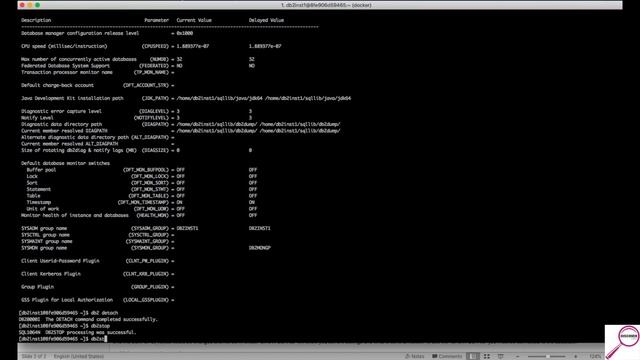The width and height of the screenshot is (640, 360).
Task: Click the Delayed Value column header
Action: [x=266, y=20]
